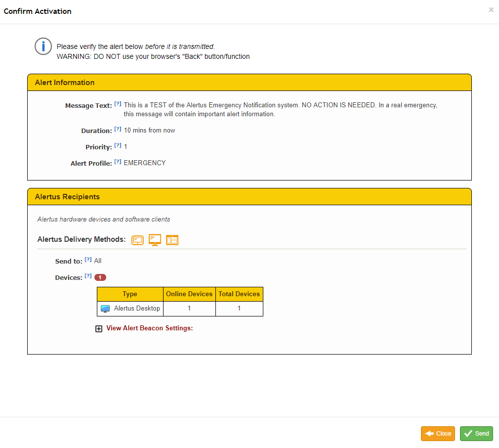View help for the Devices field
The height and width of the screenshot is (448, 499).
tap(88, 276)
